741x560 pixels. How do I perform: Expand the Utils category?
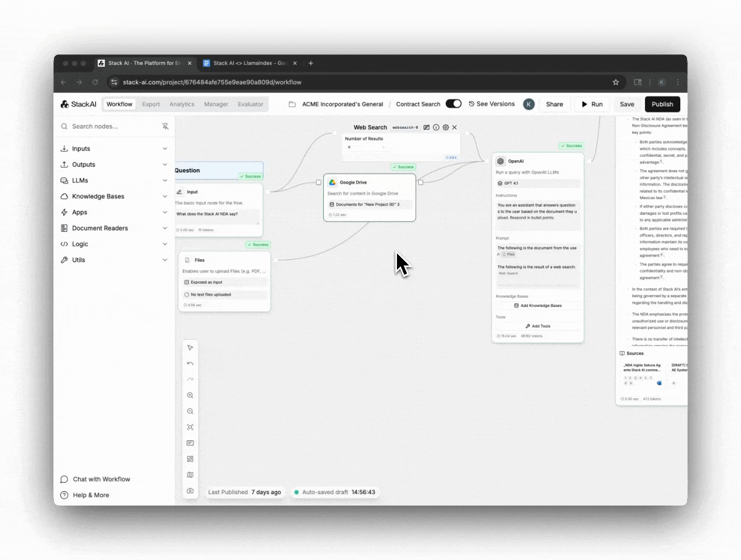pos(114,260)
